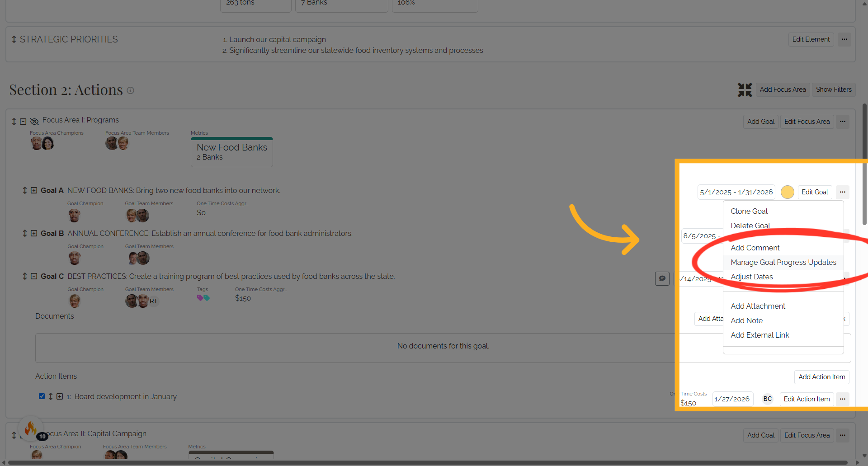Open the Section 2: Actions info icon
868x466 pixels.
click(x=130, y=90)
